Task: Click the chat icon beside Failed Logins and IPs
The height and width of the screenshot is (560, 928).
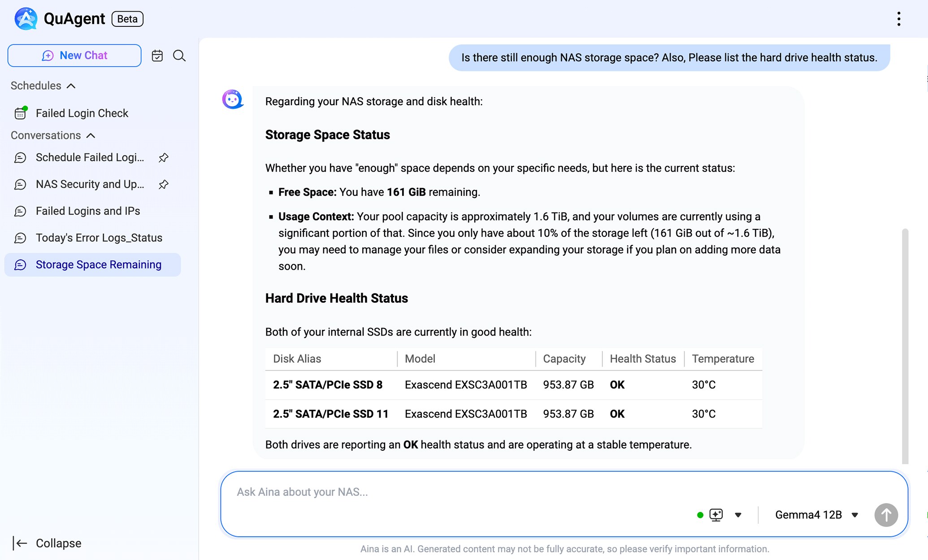Action: click(x=20, y=211)
